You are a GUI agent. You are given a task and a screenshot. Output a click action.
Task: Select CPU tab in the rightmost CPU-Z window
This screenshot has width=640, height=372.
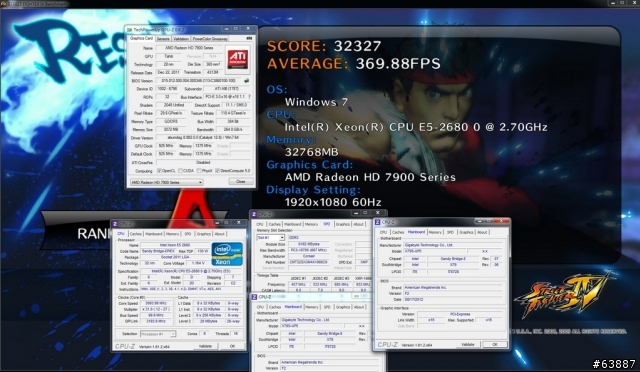[x=383, y=232]
